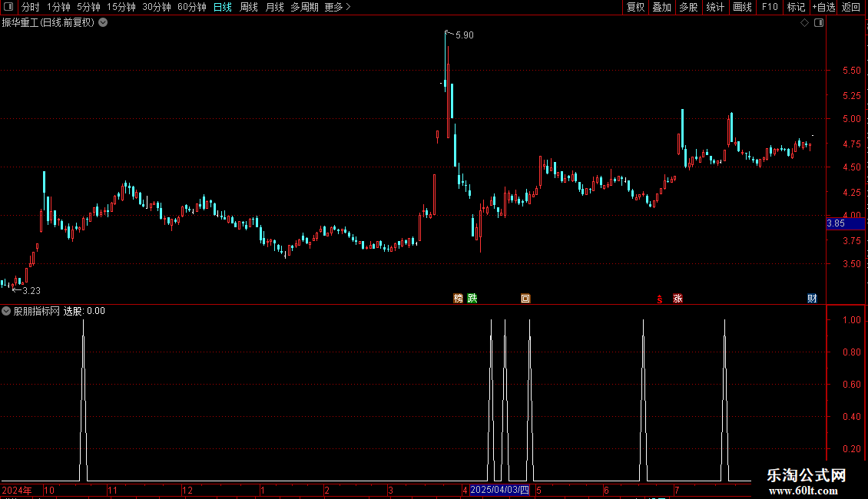
Task: Click the split-window icon near diamond
Action: coord(819,23)
